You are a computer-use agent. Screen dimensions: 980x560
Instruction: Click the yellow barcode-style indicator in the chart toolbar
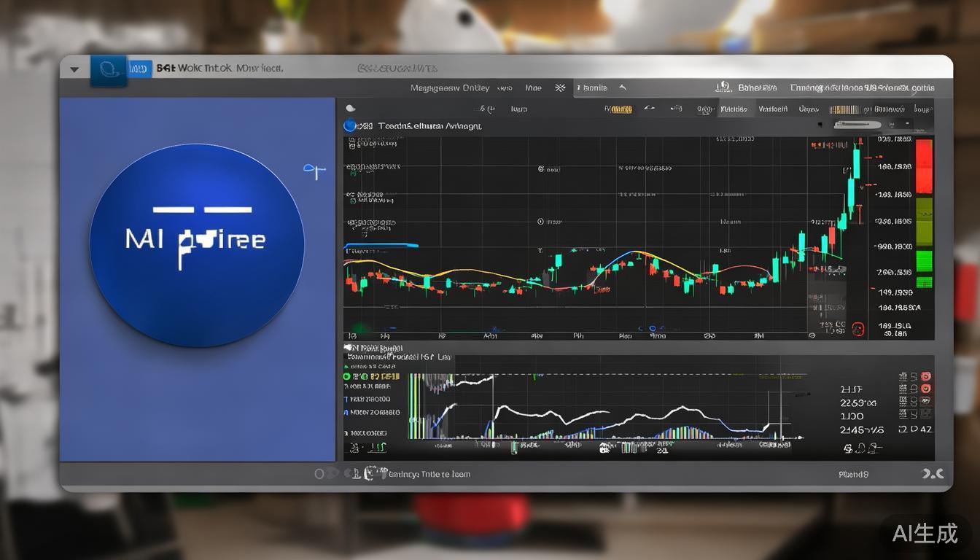click(844, 109)
